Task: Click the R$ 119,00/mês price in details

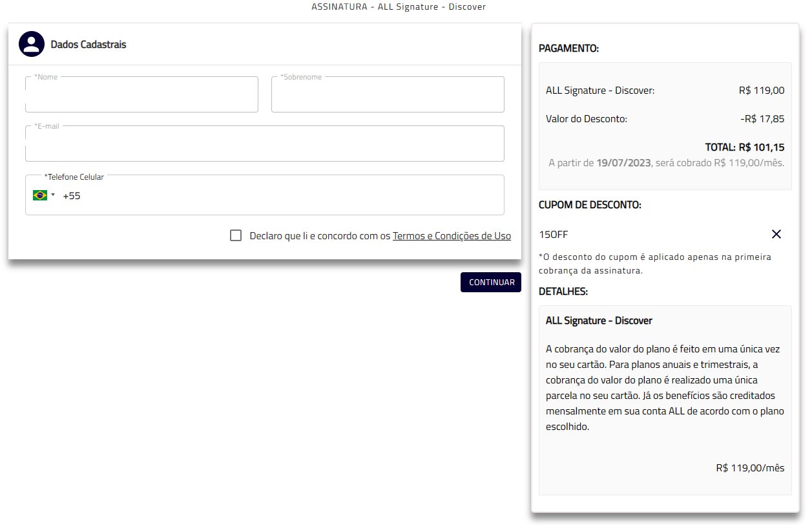Action: (751, 467)
